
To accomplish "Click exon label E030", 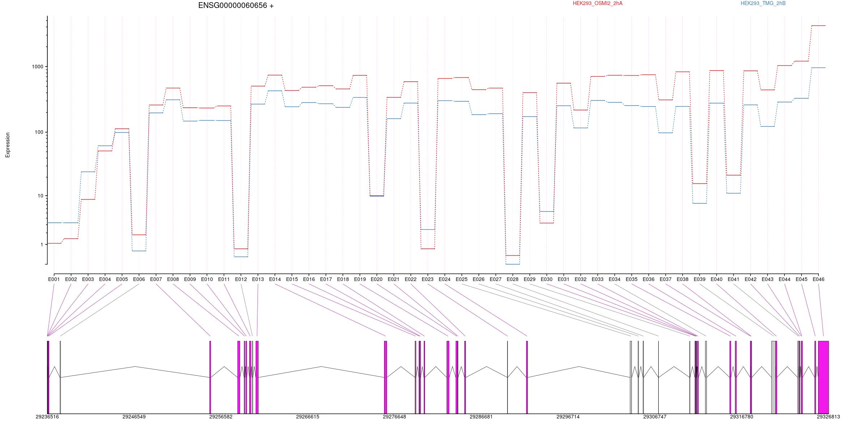I will (x=546, y=279).
